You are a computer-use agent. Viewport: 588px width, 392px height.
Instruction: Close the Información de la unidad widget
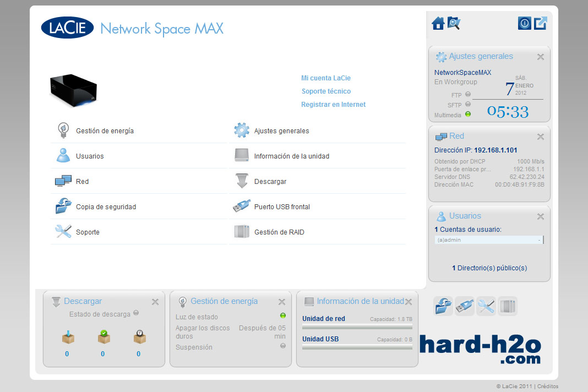409,302
